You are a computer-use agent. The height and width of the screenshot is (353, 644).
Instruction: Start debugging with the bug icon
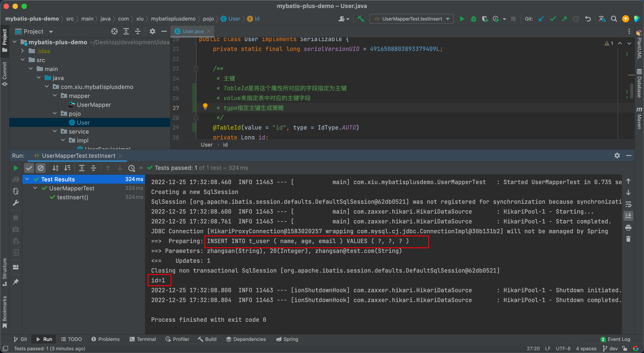(473, 19)
